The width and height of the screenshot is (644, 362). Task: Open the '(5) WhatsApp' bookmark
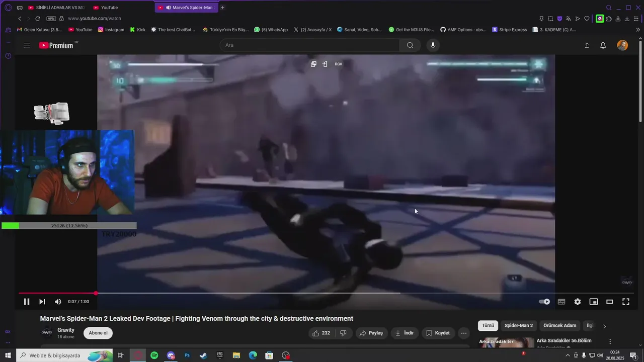tap(271, 30)
